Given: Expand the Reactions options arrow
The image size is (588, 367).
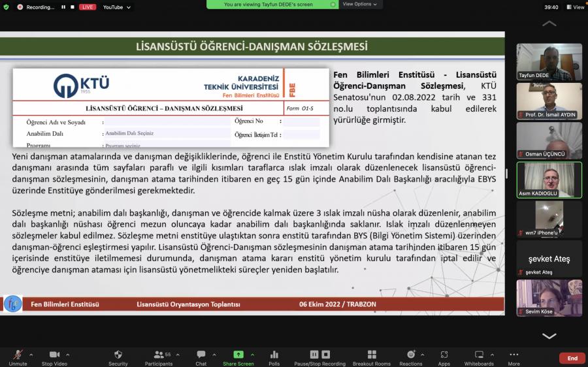Looking at the screenshot, I should (422, 355).
